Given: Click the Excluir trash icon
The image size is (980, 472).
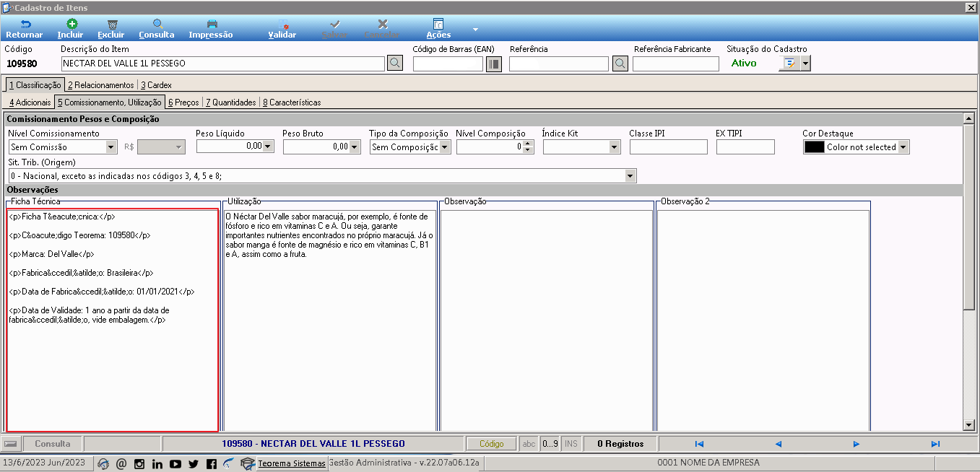Looking at the screenshot, I should click(x=112, y=24).
